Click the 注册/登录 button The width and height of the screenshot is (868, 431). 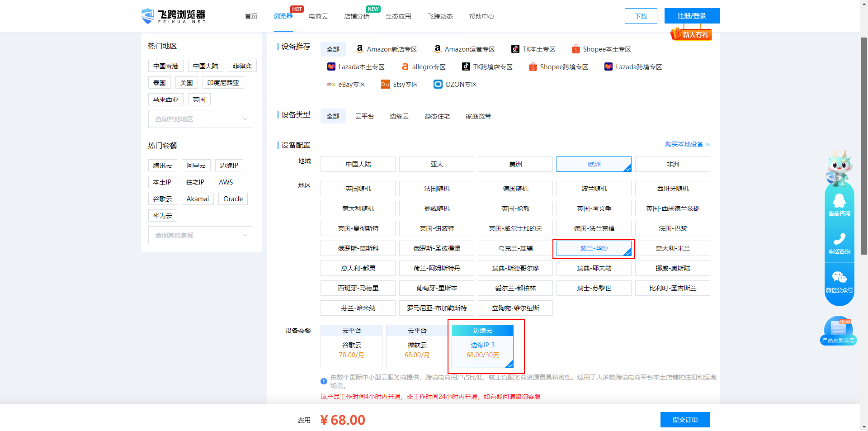click(x=692, y=16)
